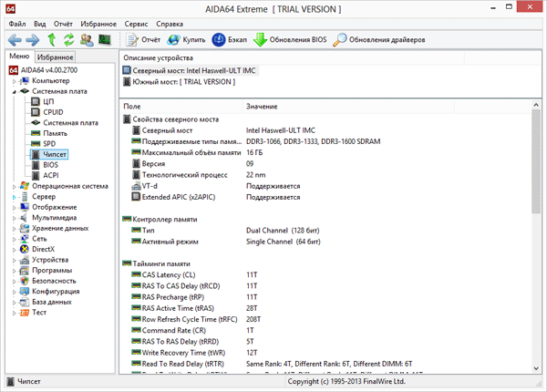The width and height of the screenshot is (547, 392).
Task: Open Обновления BIOS updates
Action: click(290, 40)
